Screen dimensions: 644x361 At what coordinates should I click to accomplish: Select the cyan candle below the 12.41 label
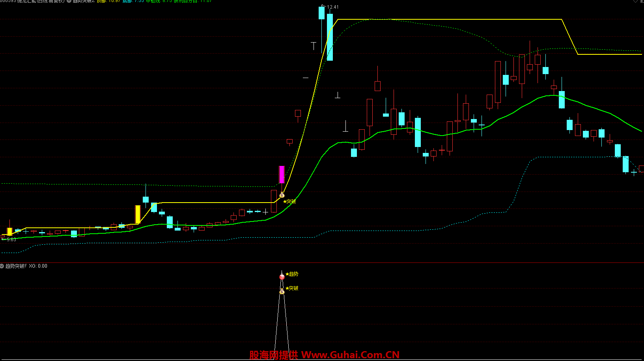pos(330,37)
